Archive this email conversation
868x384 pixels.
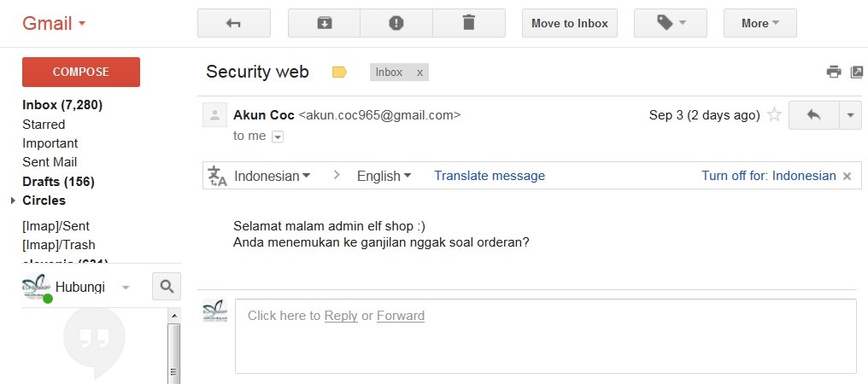(324, 23)
